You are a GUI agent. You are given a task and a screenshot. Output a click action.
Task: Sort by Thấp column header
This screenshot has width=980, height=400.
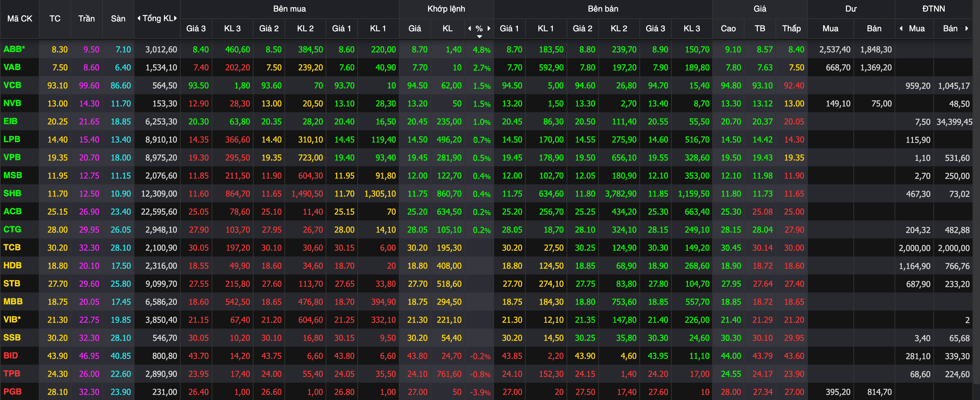(791, 29)
